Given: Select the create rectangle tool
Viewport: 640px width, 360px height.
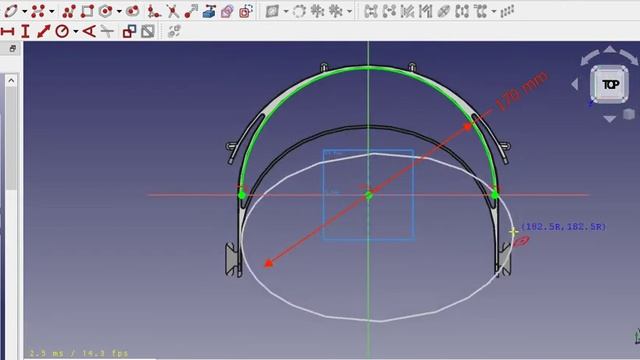Looking at the screenshot, I should [87, 11].
